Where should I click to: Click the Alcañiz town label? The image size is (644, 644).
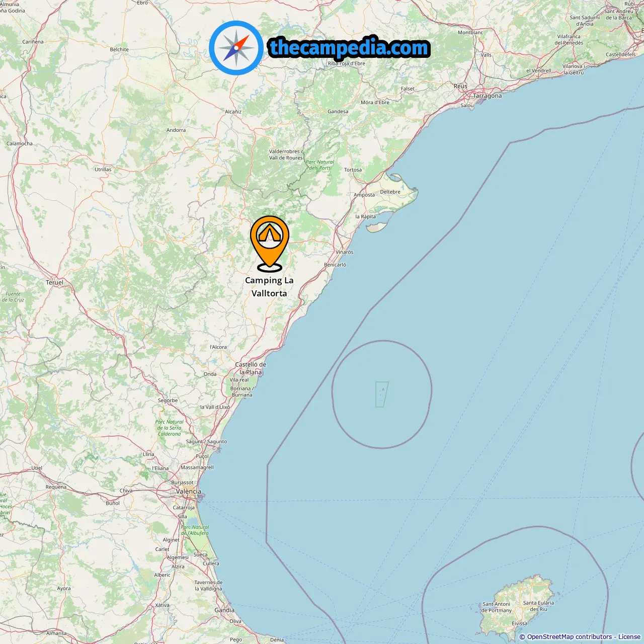(x=233, y=112)
